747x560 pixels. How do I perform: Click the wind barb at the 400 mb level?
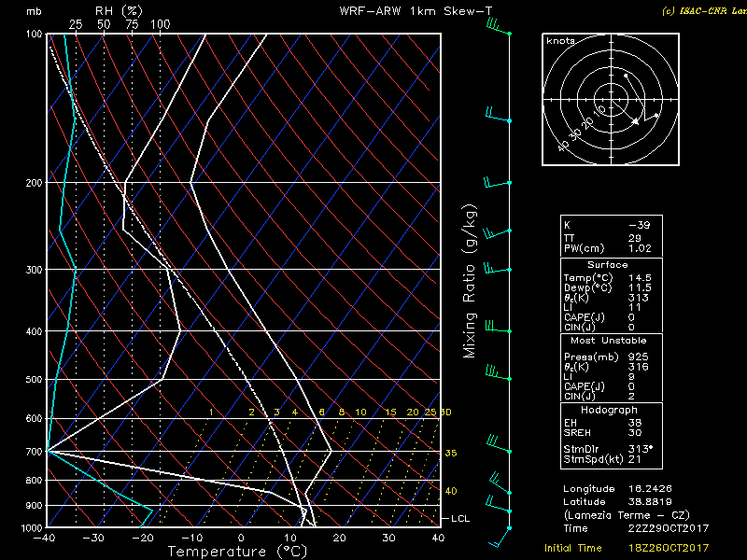tap(498, 327)
